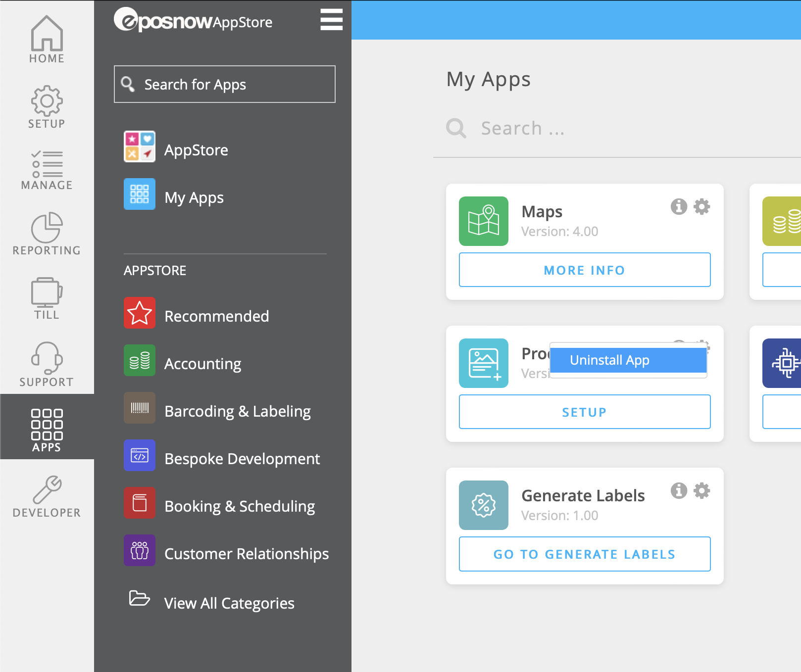
Task: Click the Maps app info icon
Action: point(679,206)
